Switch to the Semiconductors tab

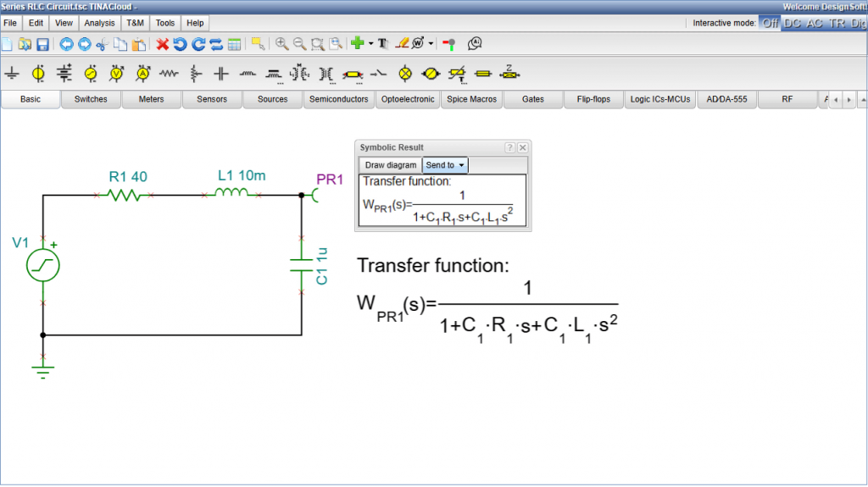(338, 99)
